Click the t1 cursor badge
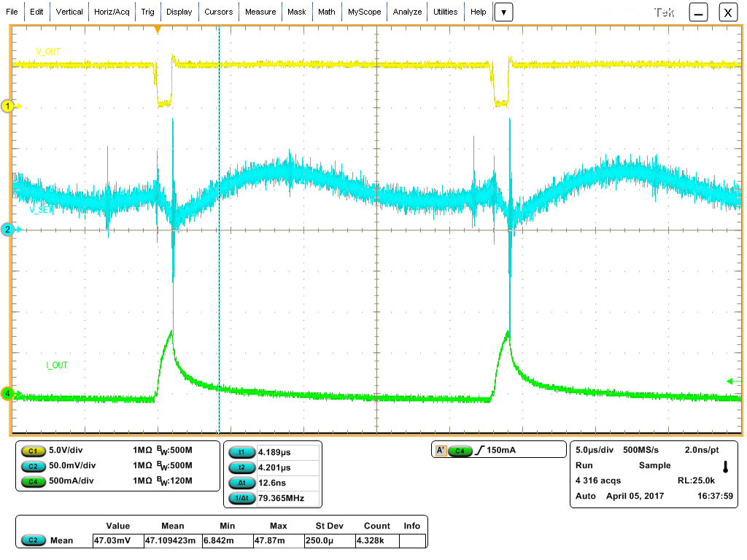This screenshot has height=560, width=747. coord(242,452)
